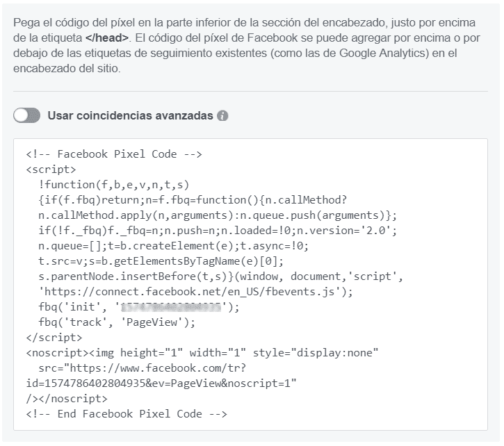Click the closing /script tag line
The width and height of the screenshot is (504, 446).
pos(54,338)
